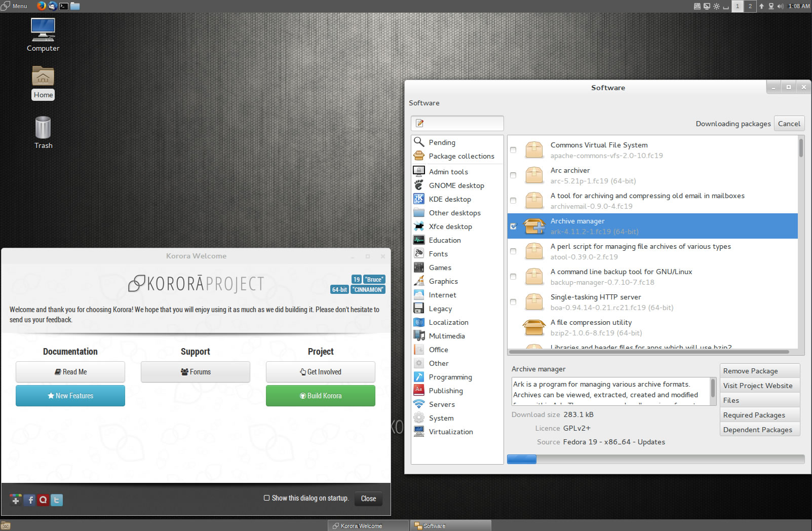The height and width of the screenshot is (531, 812).
Task: Open volume control in system tray
Action: pos(780,6)
